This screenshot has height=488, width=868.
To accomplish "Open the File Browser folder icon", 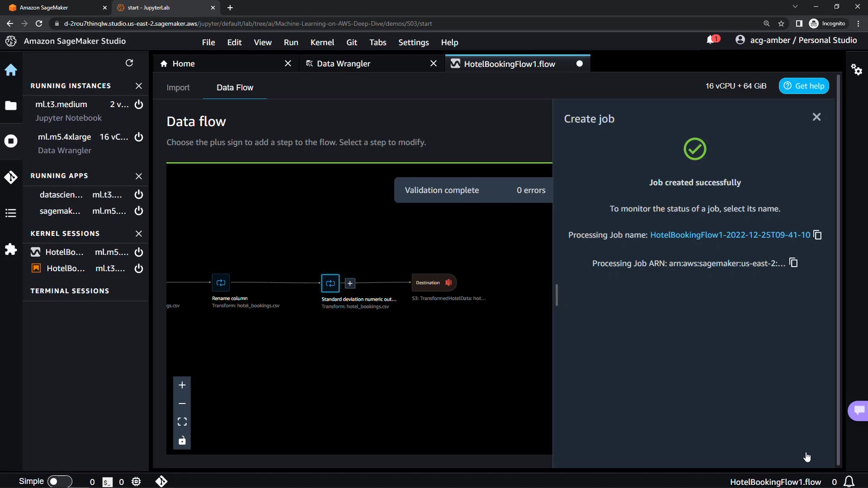I will 11,106.
